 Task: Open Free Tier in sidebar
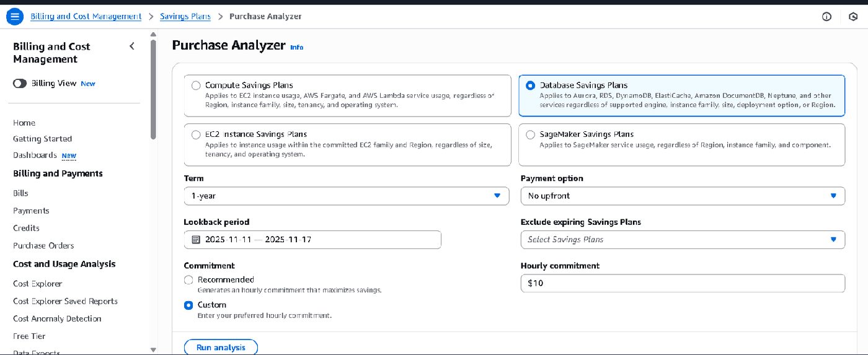29,336
